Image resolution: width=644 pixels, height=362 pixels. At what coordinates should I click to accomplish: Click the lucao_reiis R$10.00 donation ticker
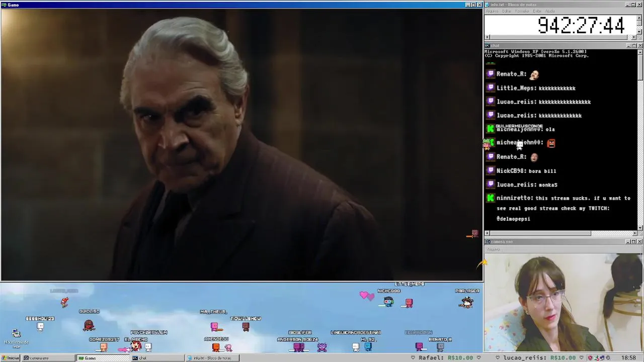(539, 358)
